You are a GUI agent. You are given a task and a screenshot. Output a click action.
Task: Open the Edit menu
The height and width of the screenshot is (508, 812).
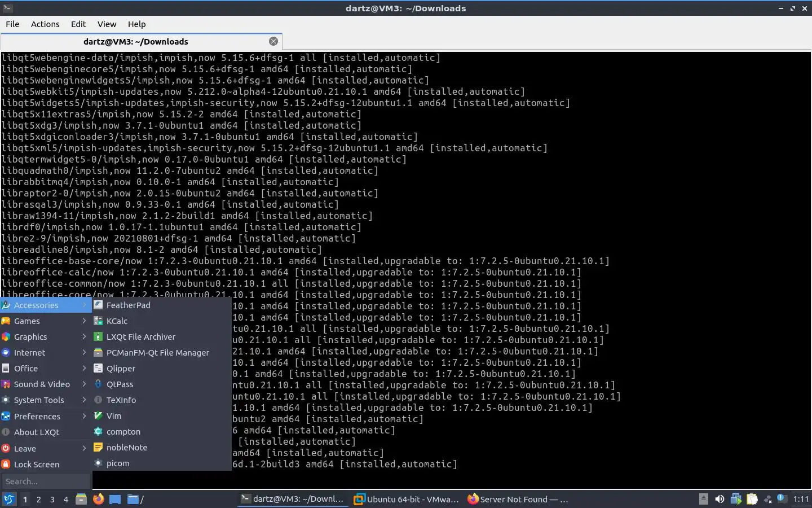(x=78, y=24)
